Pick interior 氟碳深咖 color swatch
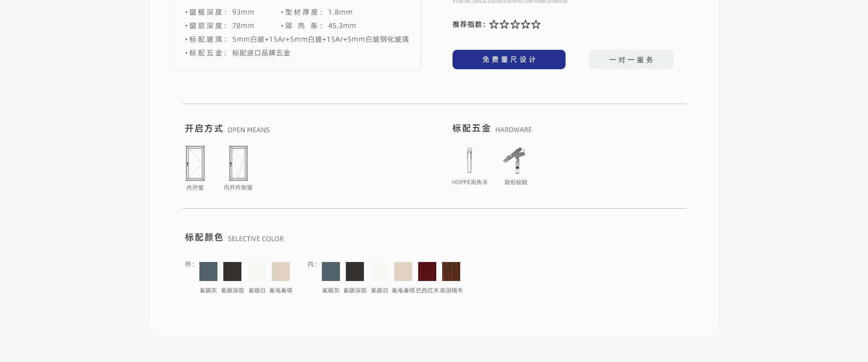868x362 pixels. pyautogui.click(x=355, y=271)
